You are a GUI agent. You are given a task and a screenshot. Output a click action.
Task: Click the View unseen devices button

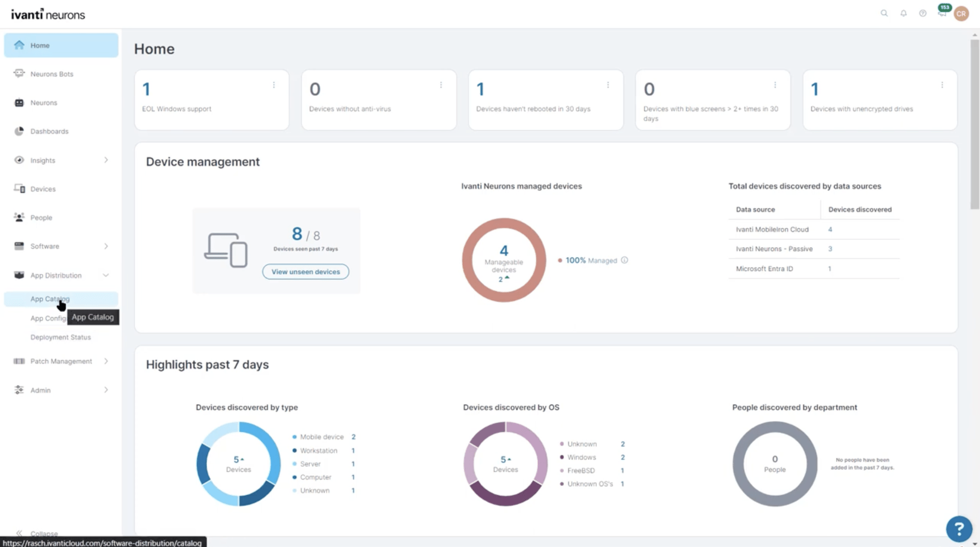(305, 271)
